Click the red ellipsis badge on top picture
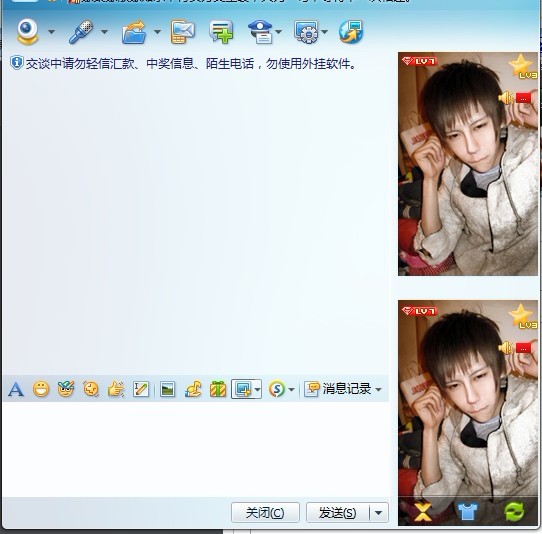Viewport: 542px width, 534px height. click(x=523, y=98)
